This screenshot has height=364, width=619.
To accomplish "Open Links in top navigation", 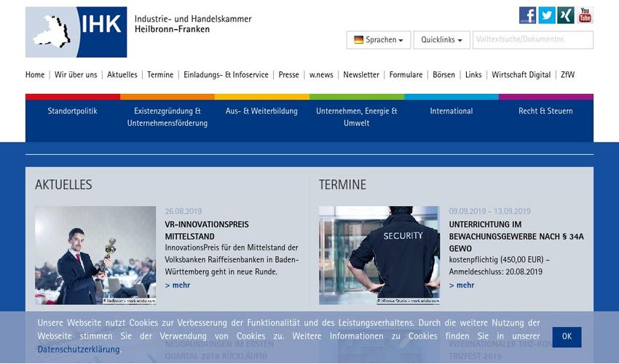I will point(473,74).
